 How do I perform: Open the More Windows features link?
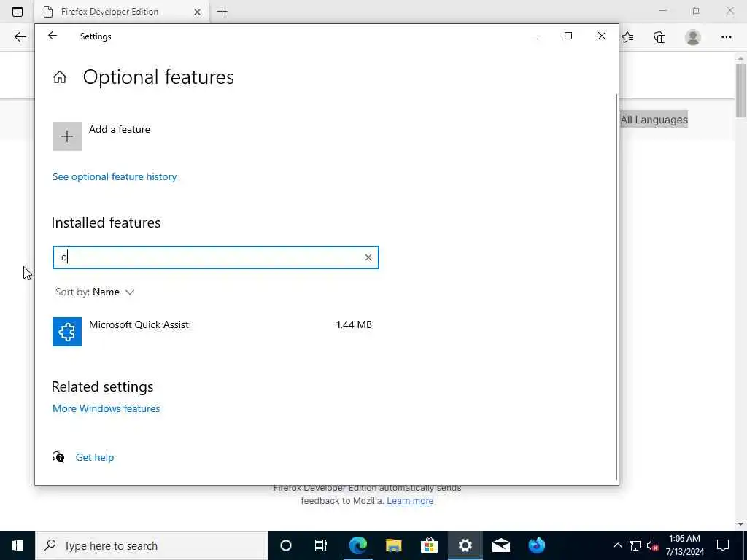point(107,408)
